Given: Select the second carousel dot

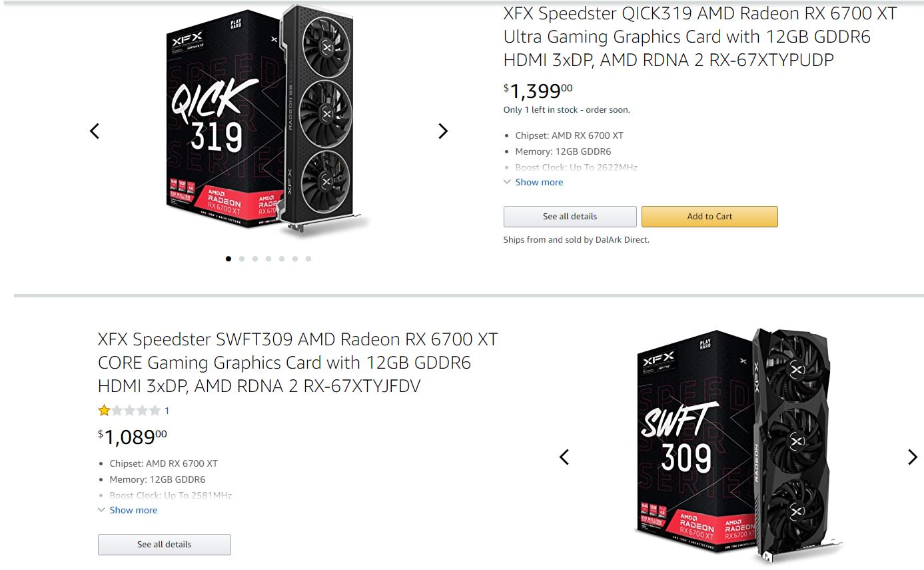Looking at the screenshot, I should (242, 259).
